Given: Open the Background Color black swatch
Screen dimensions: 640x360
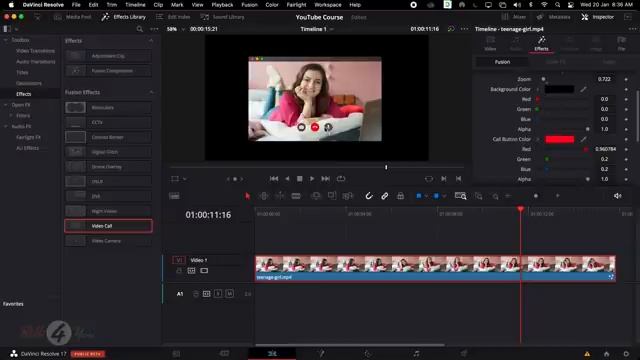Looking at the screenshot, I should tap(559, 89).
